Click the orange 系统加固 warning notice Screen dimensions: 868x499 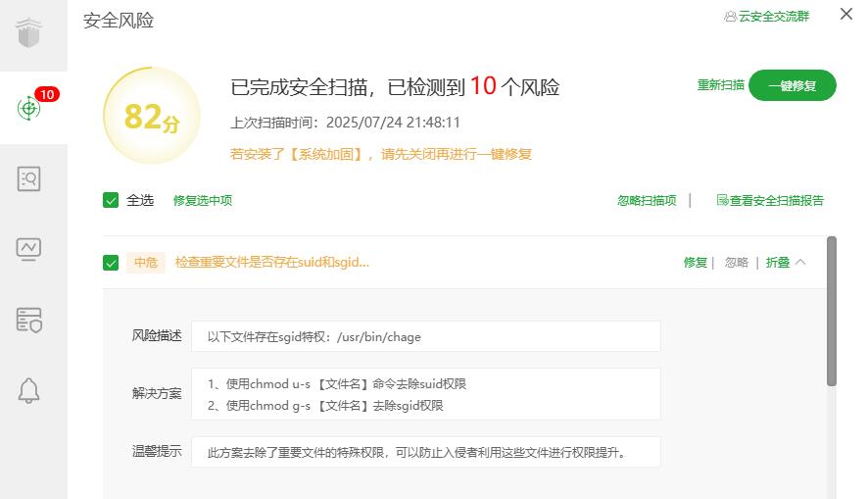pyautogui.click(x=381, y=154)
